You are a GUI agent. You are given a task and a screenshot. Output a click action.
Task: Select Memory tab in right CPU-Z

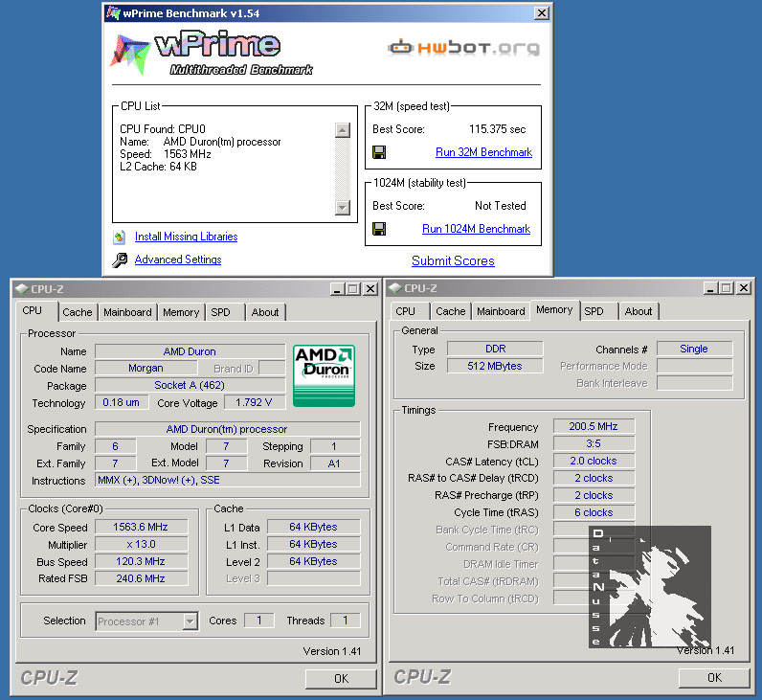pos(554,309)
